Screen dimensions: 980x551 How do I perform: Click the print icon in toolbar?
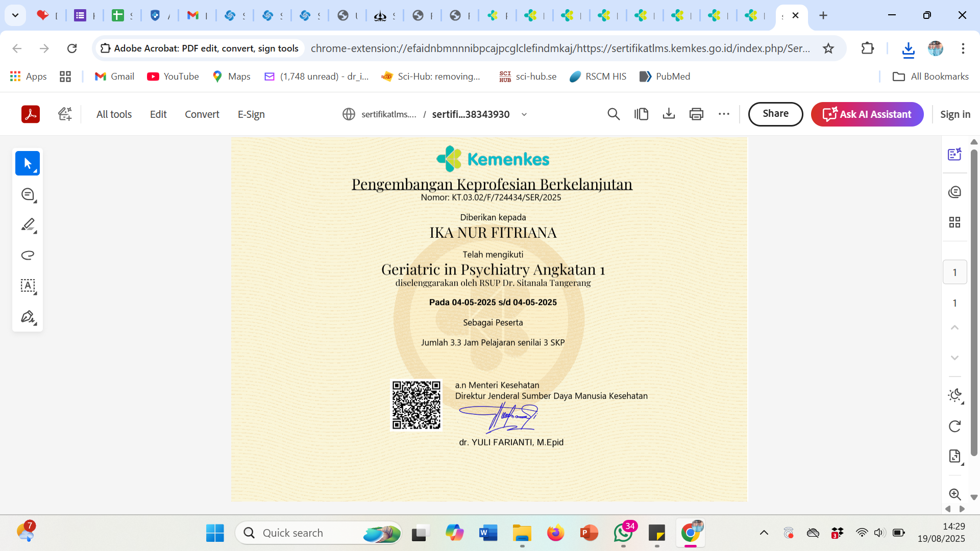696,114
